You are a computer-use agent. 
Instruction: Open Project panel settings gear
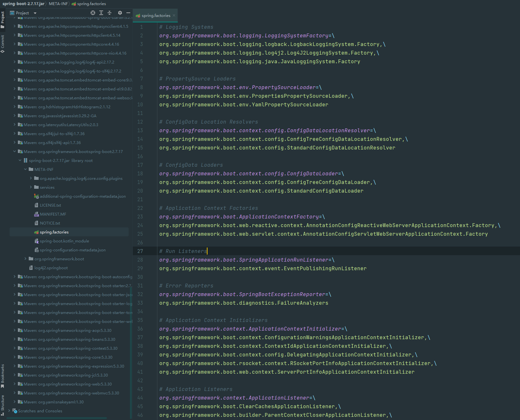(120, 13)
